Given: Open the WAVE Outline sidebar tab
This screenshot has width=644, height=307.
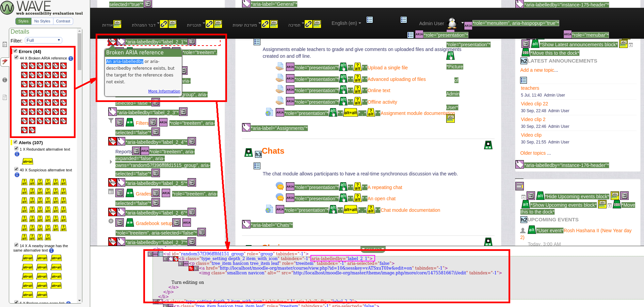Looking at the screenshot, I should (x=5, y=97).
